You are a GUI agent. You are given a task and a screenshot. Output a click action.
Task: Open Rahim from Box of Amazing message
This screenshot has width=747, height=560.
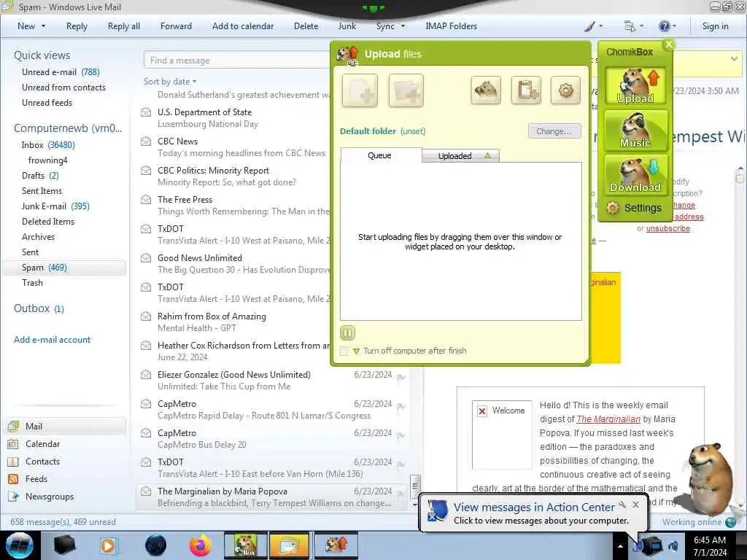tap(233, 322)
